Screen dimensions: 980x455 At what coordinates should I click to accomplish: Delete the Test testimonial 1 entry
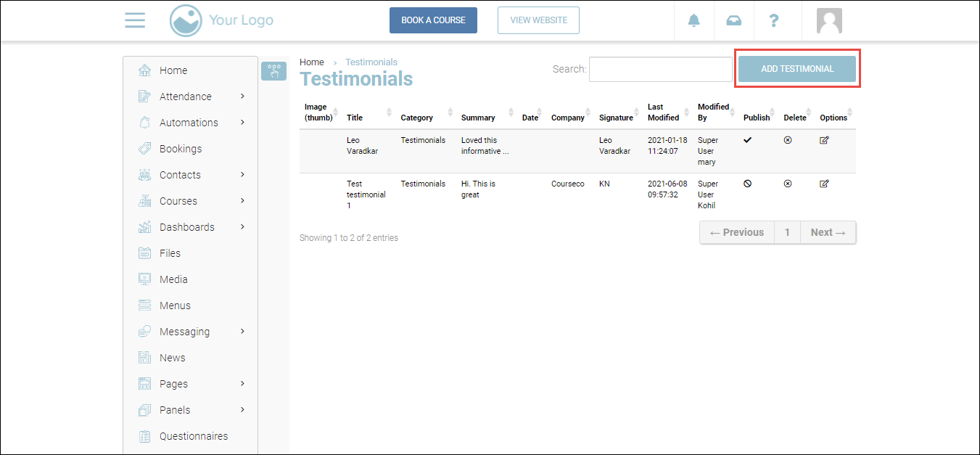788,184
